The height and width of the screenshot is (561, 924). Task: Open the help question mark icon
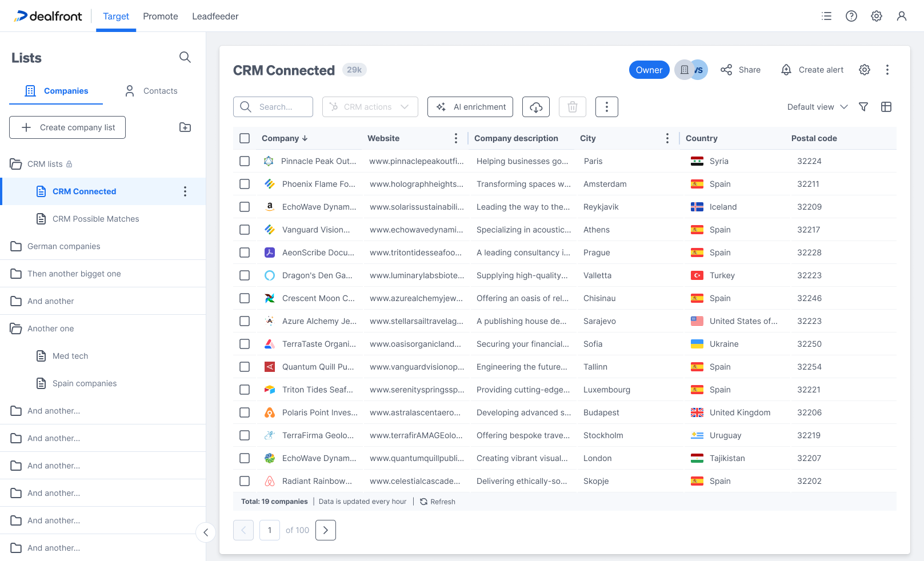851,16
